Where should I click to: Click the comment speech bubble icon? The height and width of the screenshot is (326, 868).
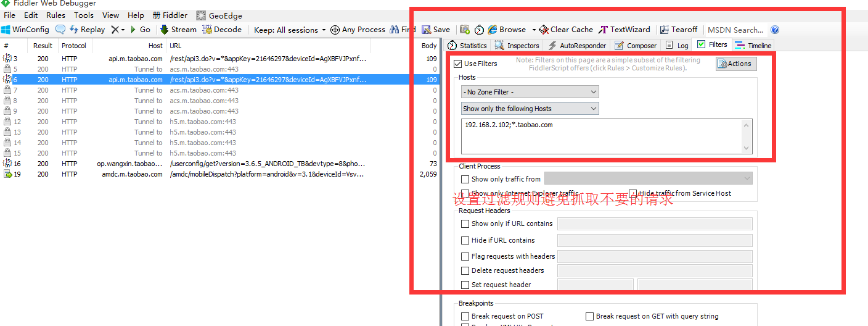point(60,30)
